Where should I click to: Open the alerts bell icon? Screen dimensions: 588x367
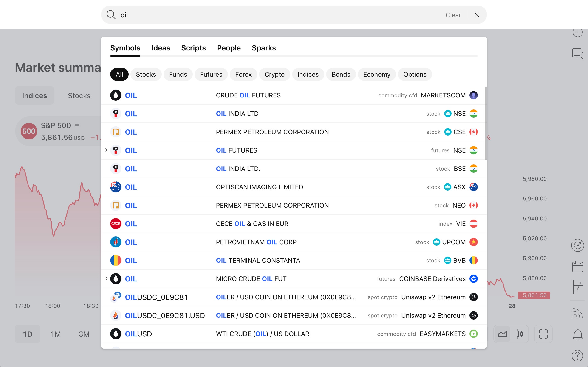point(578,335)
